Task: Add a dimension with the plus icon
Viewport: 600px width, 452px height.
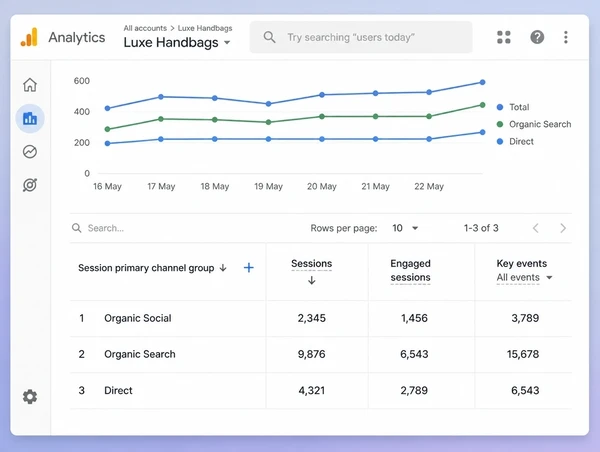Action: point(249,268)
